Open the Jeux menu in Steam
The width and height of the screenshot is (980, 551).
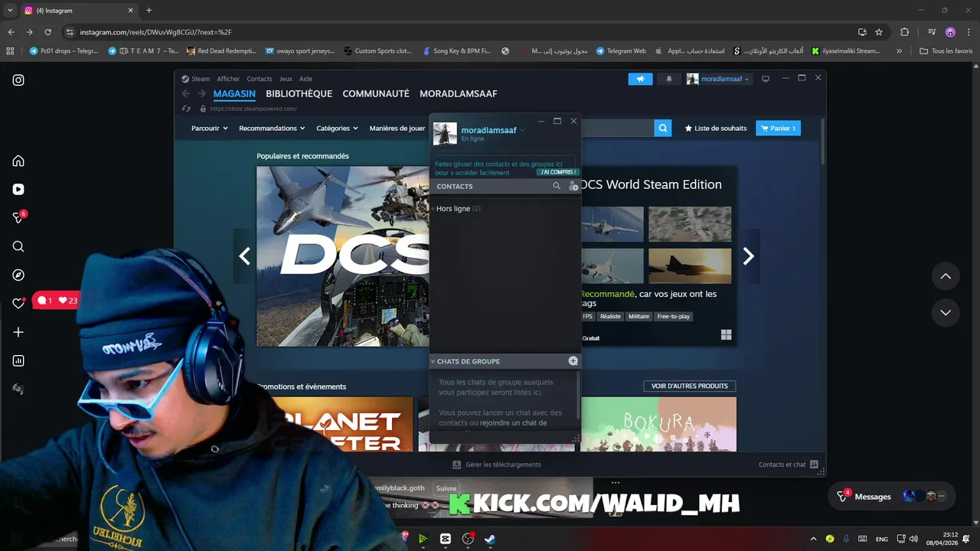coord(286,79)
